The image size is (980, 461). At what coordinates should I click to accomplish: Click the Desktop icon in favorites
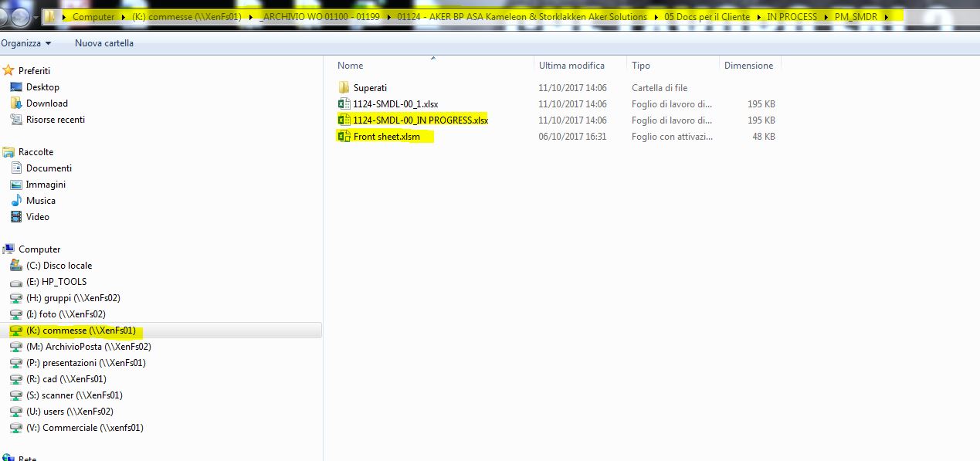pos(16,87)
